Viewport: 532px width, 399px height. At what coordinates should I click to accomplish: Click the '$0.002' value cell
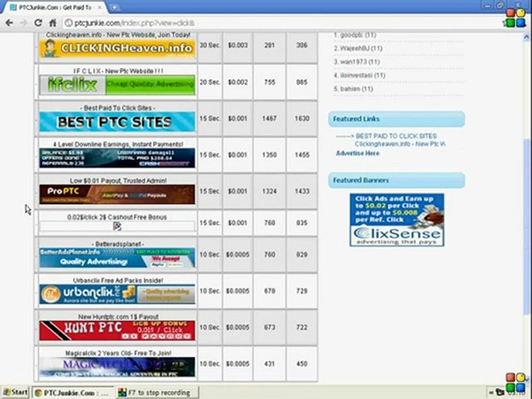[x=238, y=82]
